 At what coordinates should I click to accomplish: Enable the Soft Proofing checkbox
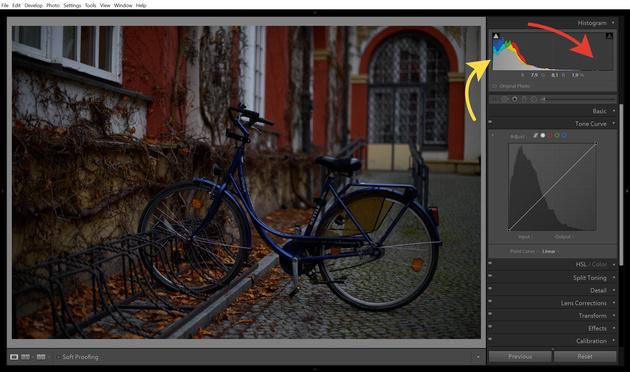coord(58,357)
